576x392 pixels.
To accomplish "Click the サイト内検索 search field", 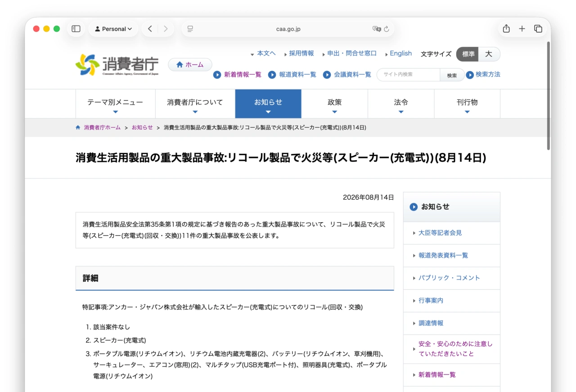I will 408,75.
